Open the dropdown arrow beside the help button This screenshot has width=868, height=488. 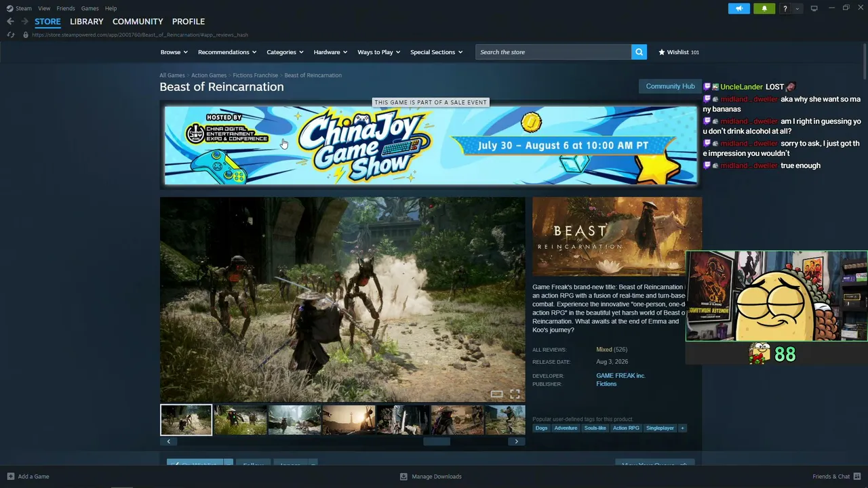click(797, 8)
